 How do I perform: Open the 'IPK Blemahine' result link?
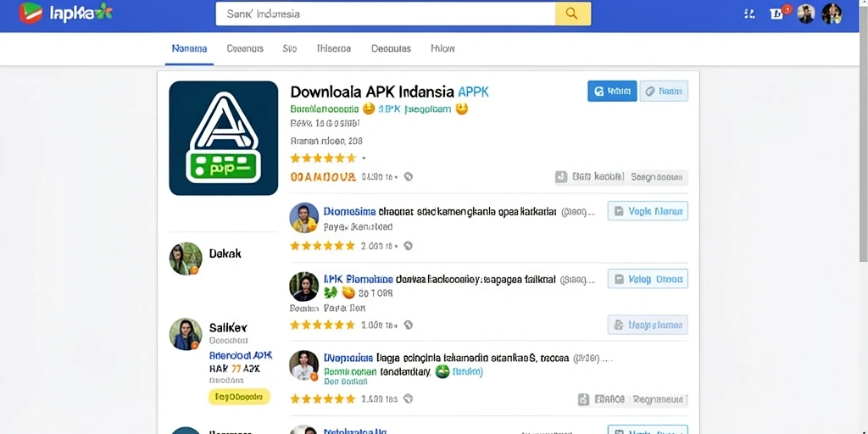(359, 280)
